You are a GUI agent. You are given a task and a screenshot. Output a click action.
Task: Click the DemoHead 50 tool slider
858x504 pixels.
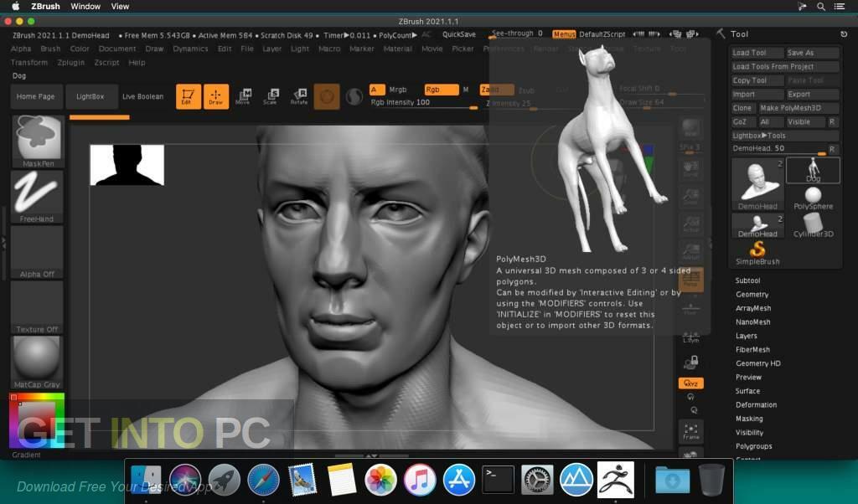click(x=779, y=149)
